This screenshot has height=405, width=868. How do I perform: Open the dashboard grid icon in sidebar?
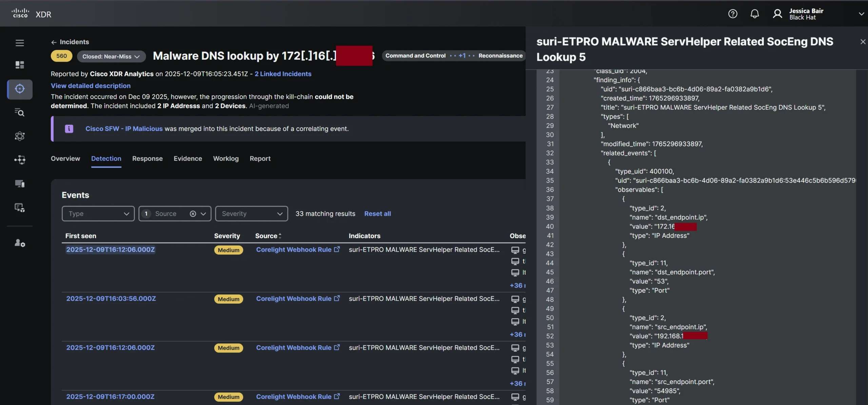[20, 65]
